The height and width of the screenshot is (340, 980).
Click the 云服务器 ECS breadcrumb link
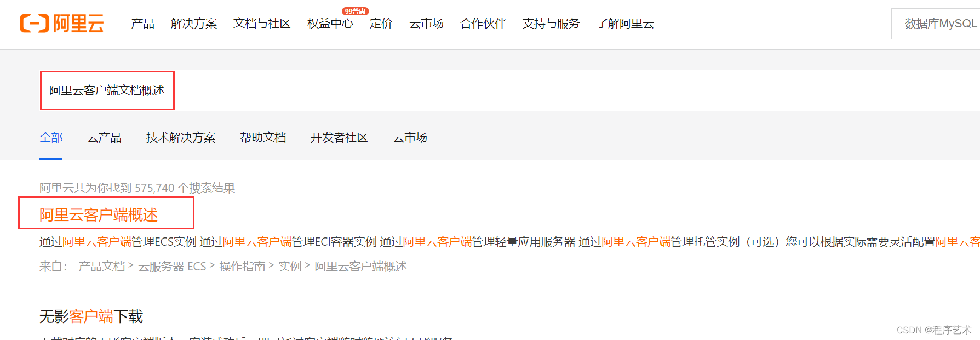[172, 267]
